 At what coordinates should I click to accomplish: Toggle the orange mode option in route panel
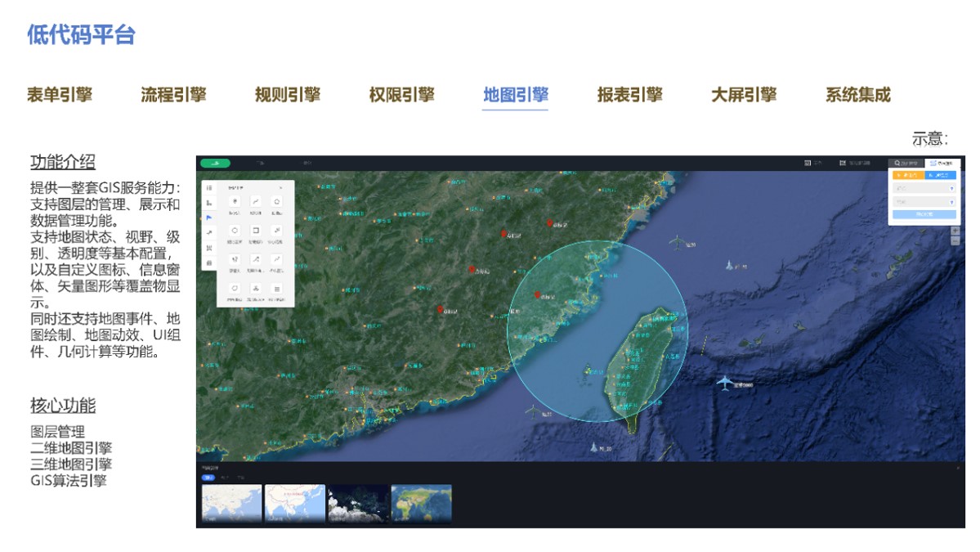coord(907,175)
